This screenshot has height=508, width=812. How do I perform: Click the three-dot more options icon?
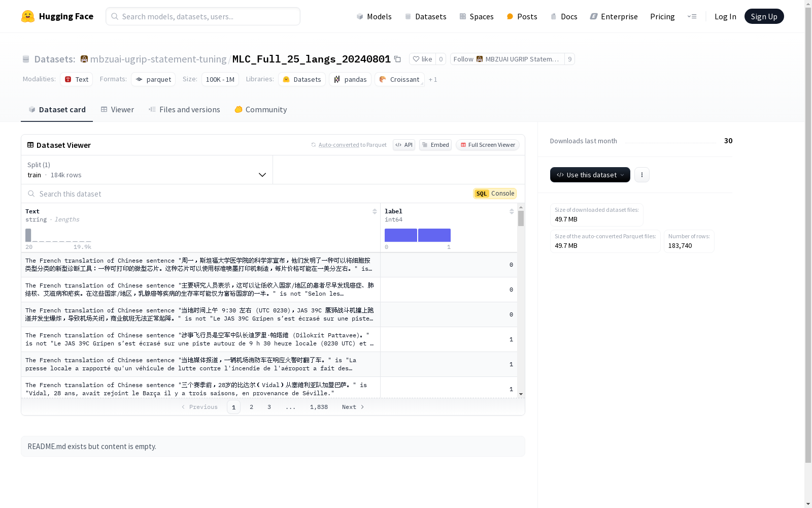[x=642, y=175]
